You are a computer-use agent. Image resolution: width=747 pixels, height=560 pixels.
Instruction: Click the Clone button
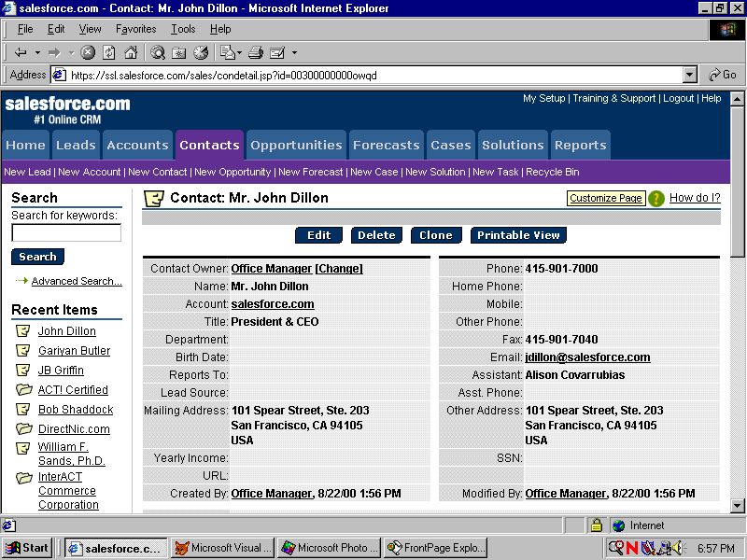436,235
